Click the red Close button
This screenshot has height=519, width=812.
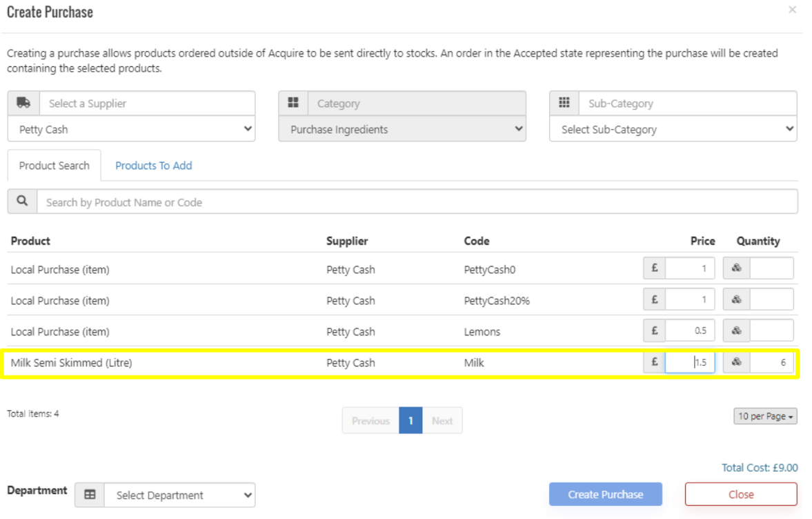click(x=740, y=494)
